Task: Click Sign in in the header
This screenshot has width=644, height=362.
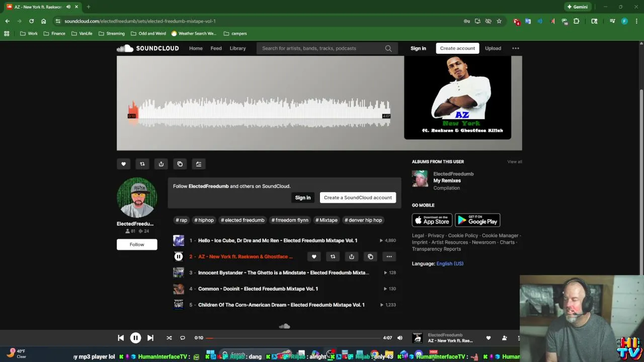Action: click(x=418, y=48)
